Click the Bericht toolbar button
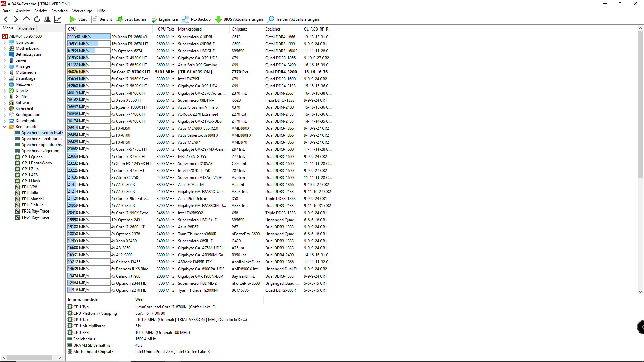The width and height of the screenshot is (644, 362). tap(102, 19)
